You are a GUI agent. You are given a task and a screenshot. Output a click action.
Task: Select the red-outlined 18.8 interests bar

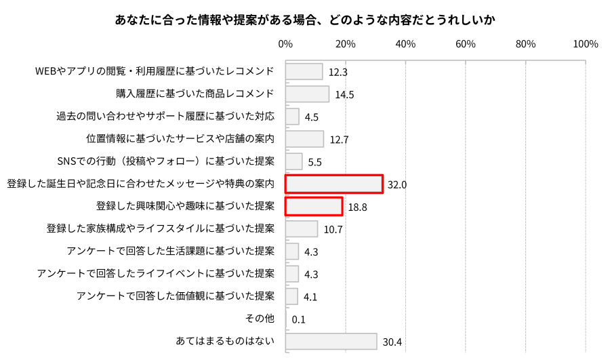(314, 207)
